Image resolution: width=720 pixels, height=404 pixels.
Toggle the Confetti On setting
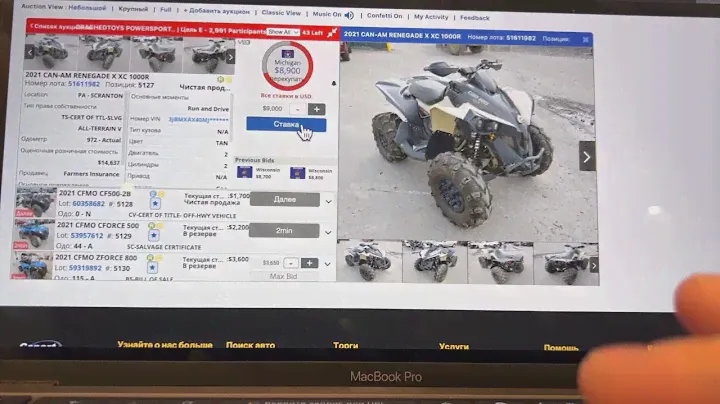coord(385,17)
